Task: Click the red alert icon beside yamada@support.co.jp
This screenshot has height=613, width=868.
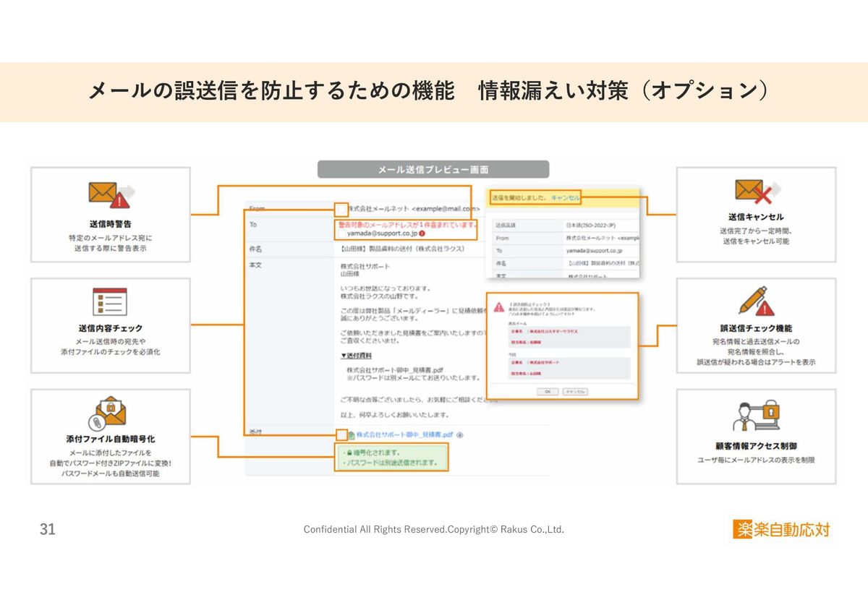Action: (x=422, y=233)
